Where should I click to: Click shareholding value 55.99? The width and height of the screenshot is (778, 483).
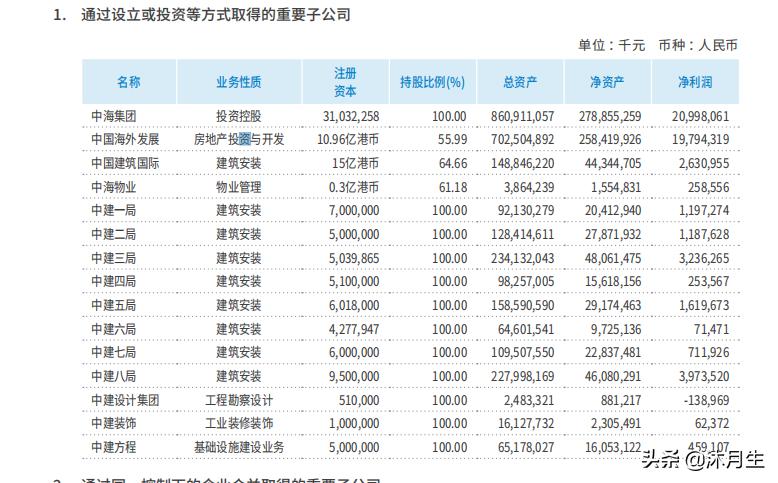coord(452,139)
